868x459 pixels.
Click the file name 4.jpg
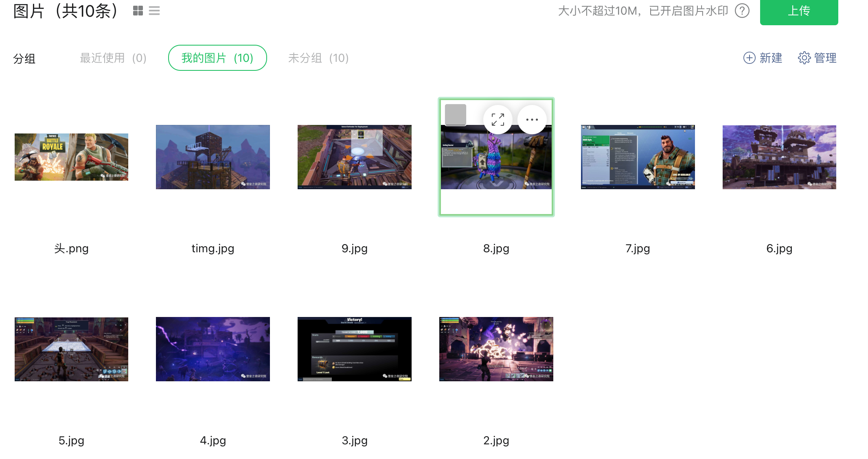[x=213, y=440]
